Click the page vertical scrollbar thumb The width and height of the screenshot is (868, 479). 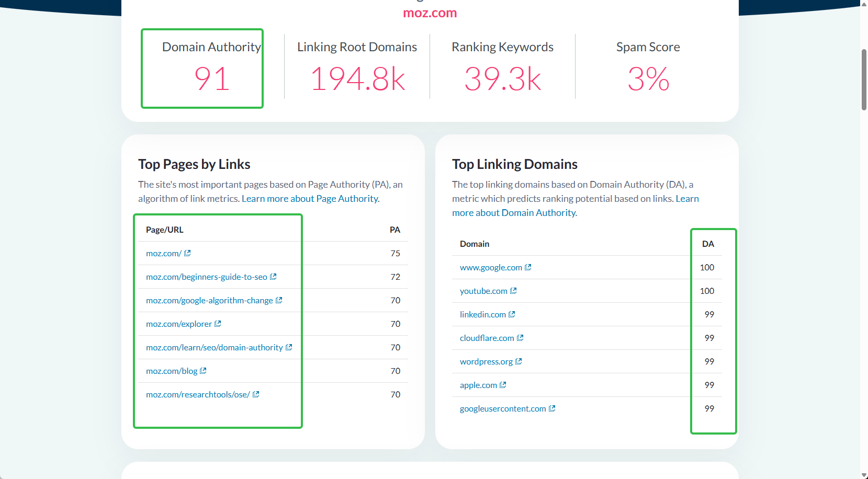click(864, 79)
